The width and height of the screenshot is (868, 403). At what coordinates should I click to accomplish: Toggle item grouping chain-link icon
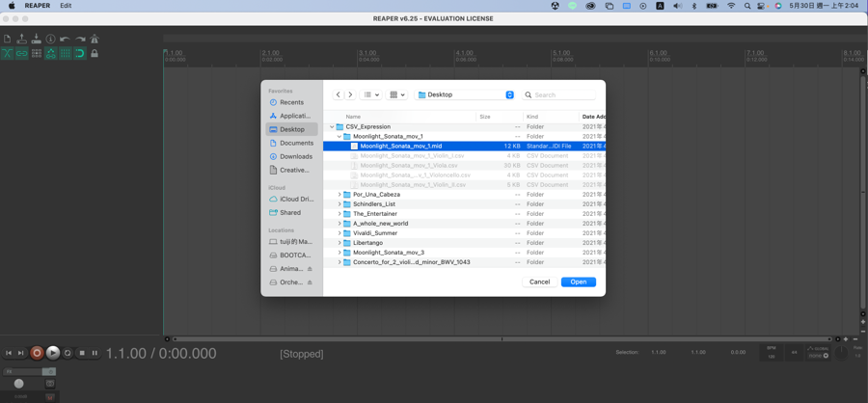(21, 54)
